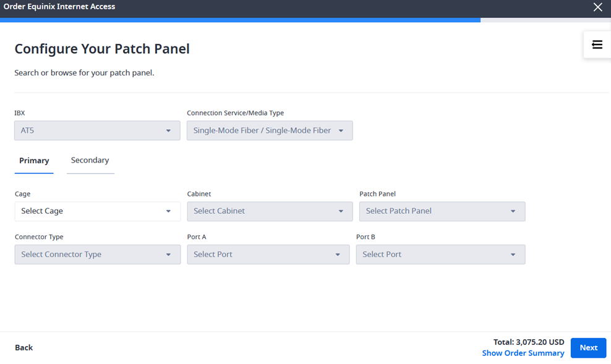Click the Port A caret icon

click(338, 255)
